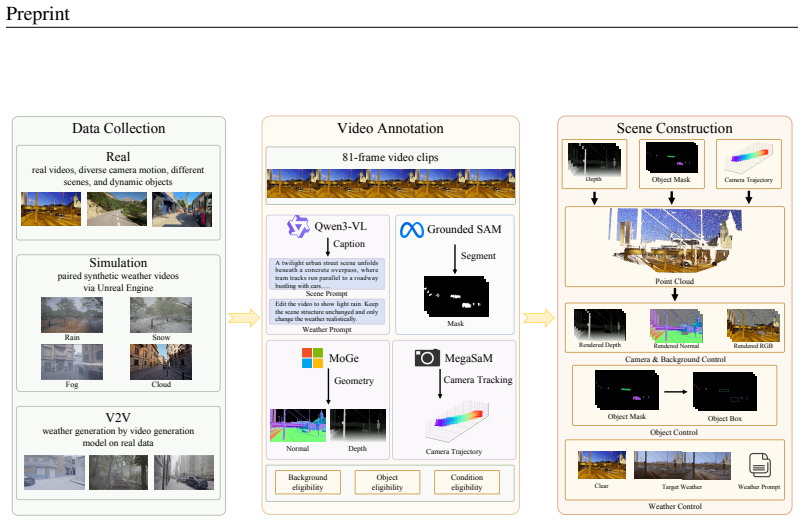Open the Cloud simulation thumbnail
The width and height of the screenshot is (804, 521).
161,362
